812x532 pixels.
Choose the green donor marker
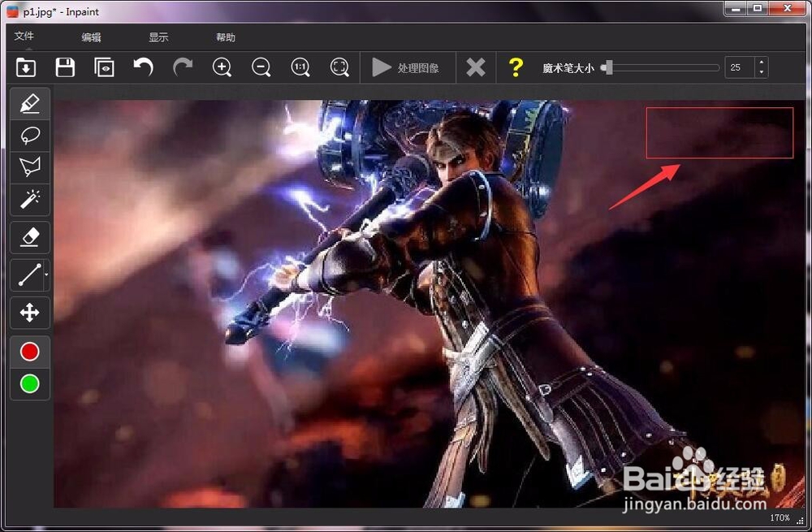click(30, 384)
